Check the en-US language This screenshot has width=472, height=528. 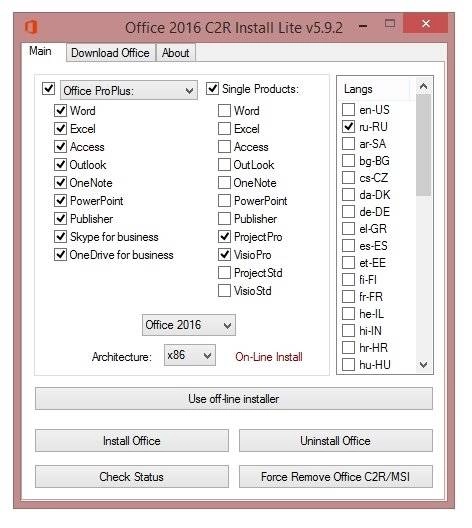[x=348, y=109]
